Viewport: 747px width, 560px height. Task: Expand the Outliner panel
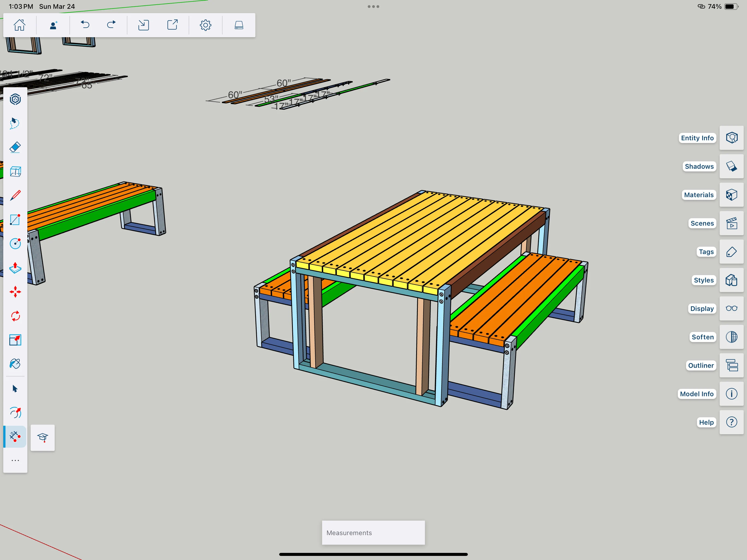pyautogui.click(x=731, y=366)
